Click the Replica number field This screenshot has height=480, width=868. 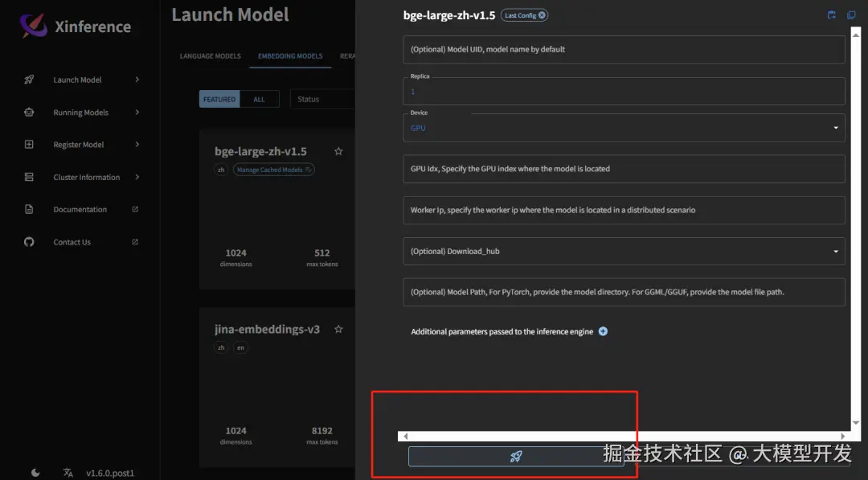[x=624, y=92]
